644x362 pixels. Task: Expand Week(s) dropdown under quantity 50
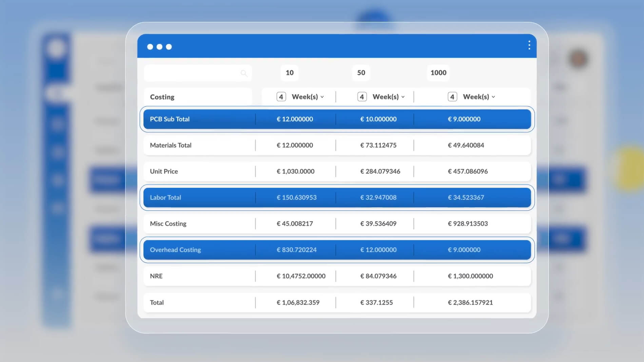[x=389, y=97]
